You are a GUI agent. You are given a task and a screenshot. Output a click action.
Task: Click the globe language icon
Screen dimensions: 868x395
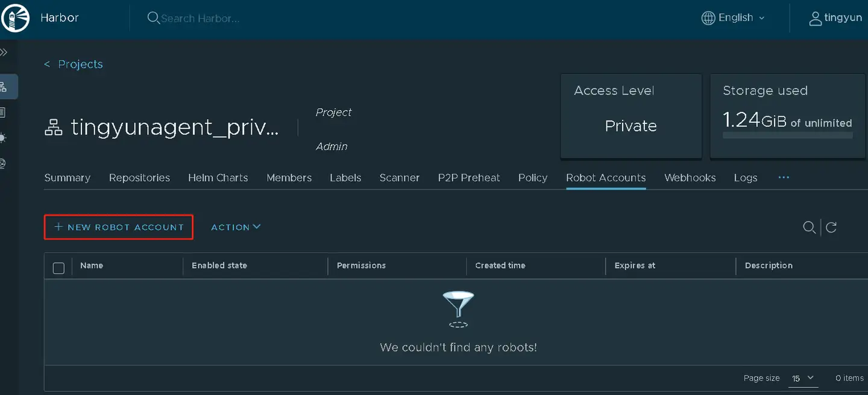click(708, 18)
